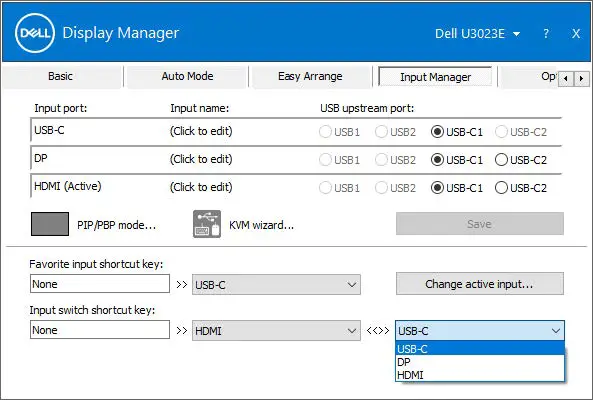Image resolution: width=593 pixels, height=400 pixels.
Task: Select USB1 radio in the USB-C row
Action: 339,132
